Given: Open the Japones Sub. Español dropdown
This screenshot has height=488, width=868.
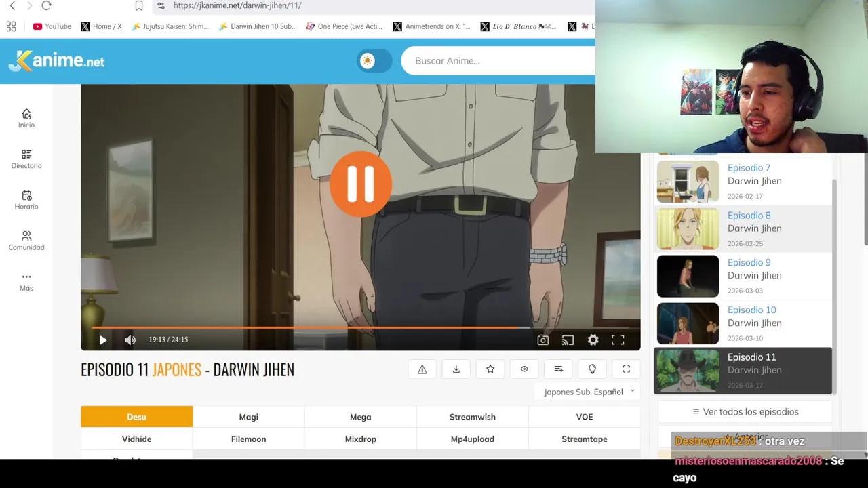Looking at the screenshot, I should click(x=587, y=392).
